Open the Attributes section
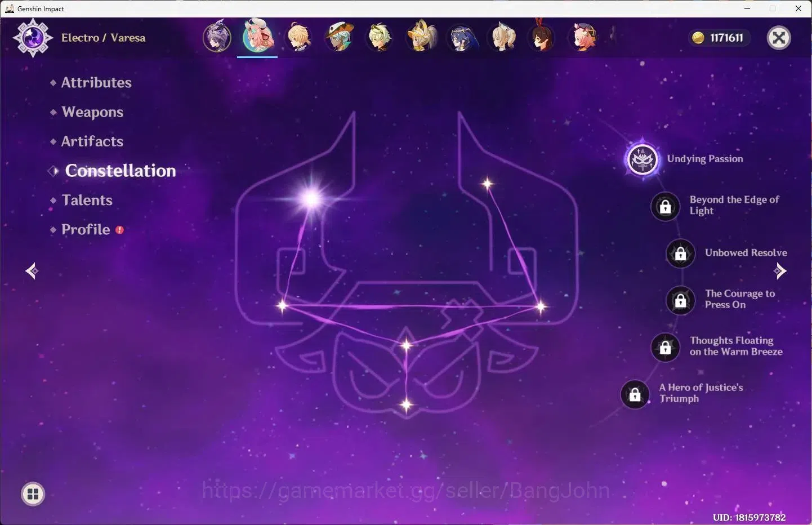Viewport: 812px width, 525px height. pyautogui.click(x=96, y=83)
